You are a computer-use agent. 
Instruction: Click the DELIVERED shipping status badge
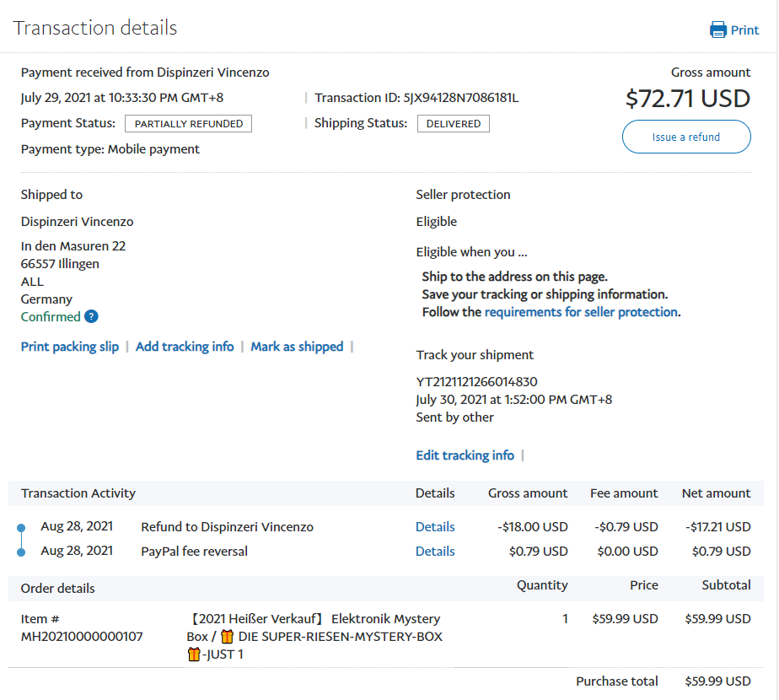click(453, 124)
